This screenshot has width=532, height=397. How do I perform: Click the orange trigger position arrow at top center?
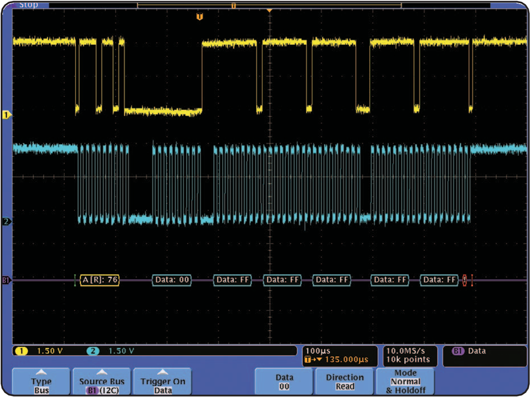click(x=270, y=11)
